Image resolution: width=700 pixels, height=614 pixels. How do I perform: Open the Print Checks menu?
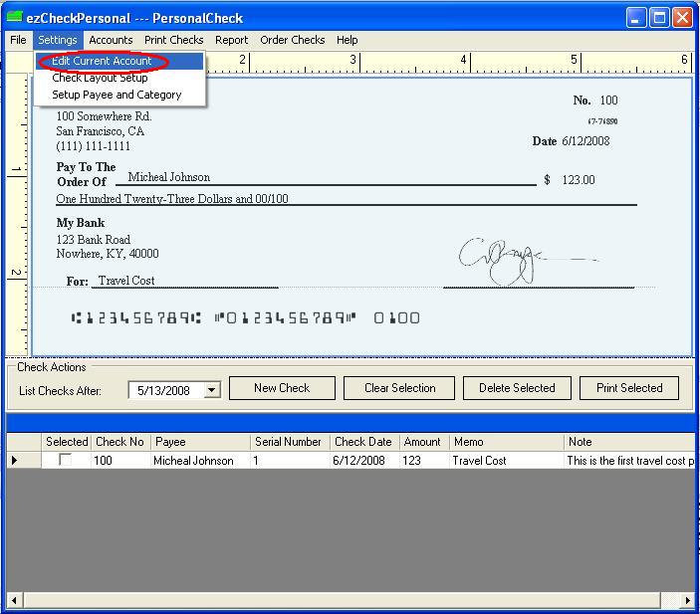(173, 40)
